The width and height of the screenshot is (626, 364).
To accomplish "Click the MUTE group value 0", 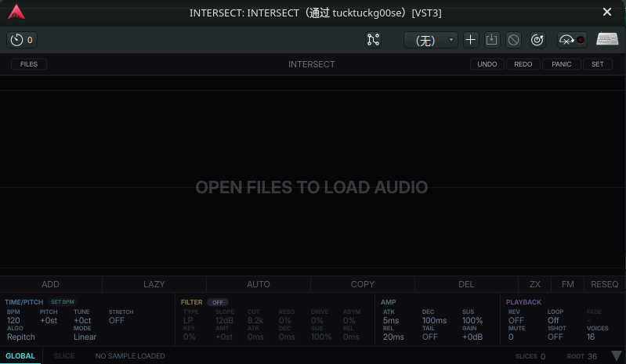I will pos(511,337).
